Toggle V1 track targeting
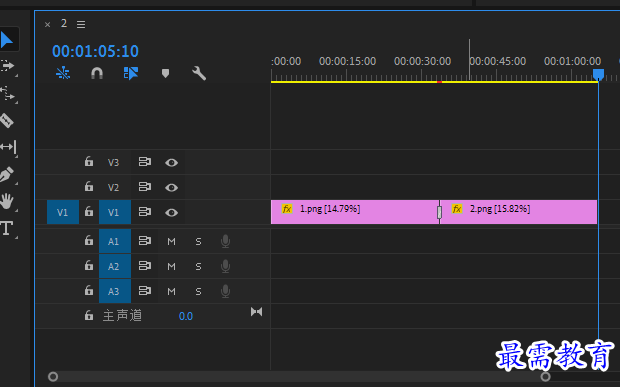Viewport: 620px width, 387px height. 115,212
